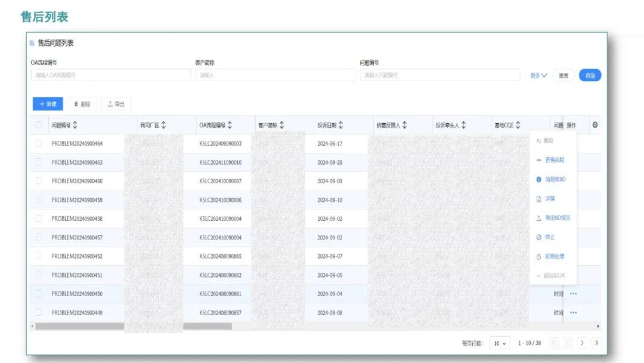
Task: Select checkbox for PROBLEM20240900458 row
Action: [39, 219]
